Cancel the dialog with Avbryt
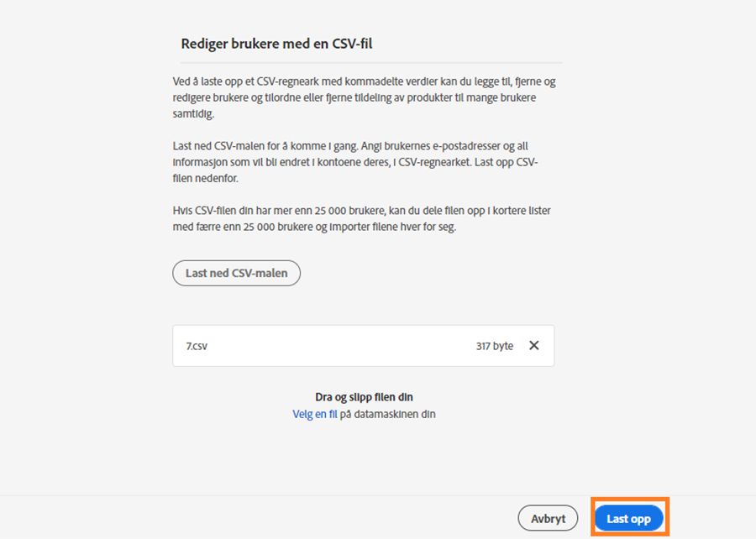The width and height of the screenshot is (756, 539). [x=548, y=519]
